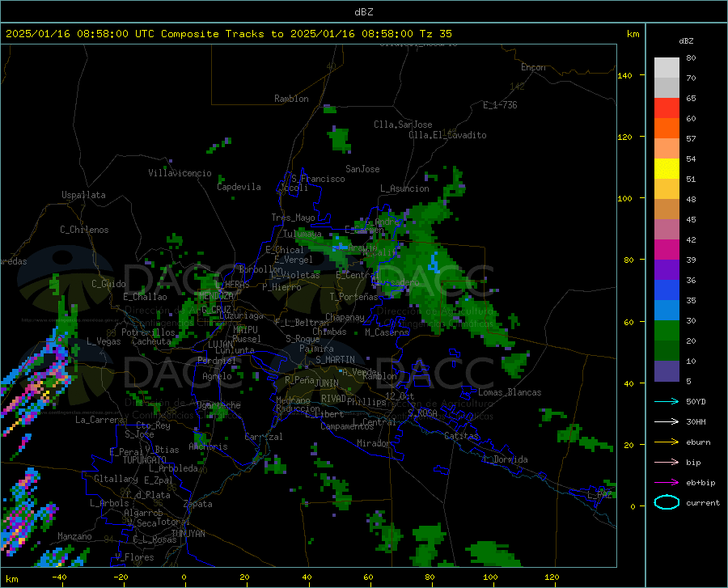The height and width of the screenshot is (588, 728).
Task: Click the Lomas_Blancas label
Action: 510,392
